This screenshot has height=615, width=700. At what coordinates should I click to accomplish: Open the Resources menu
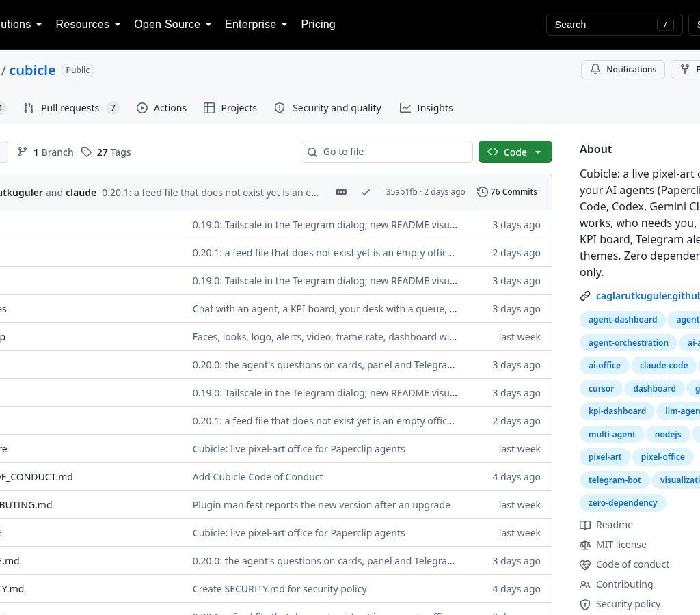[x=88, y=24]
